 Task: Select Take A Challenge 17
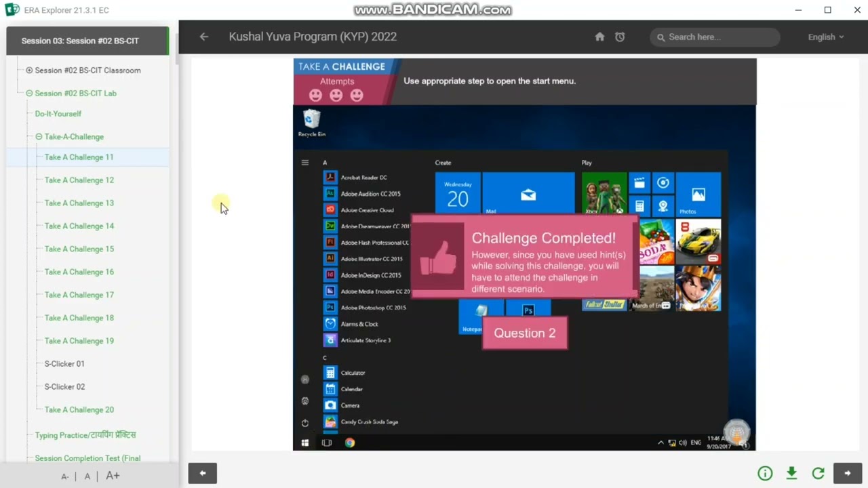pyautogui.click(x=79, y=296)
